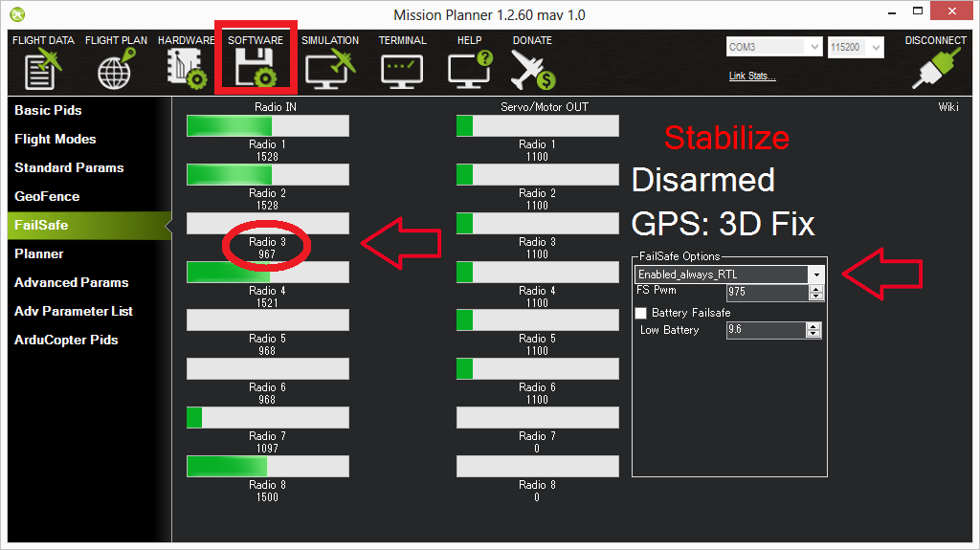Open the COM3 port dropdown
The height and width of the screenshot is (550, 980).
pyautogui.click(x=813, y=47)
